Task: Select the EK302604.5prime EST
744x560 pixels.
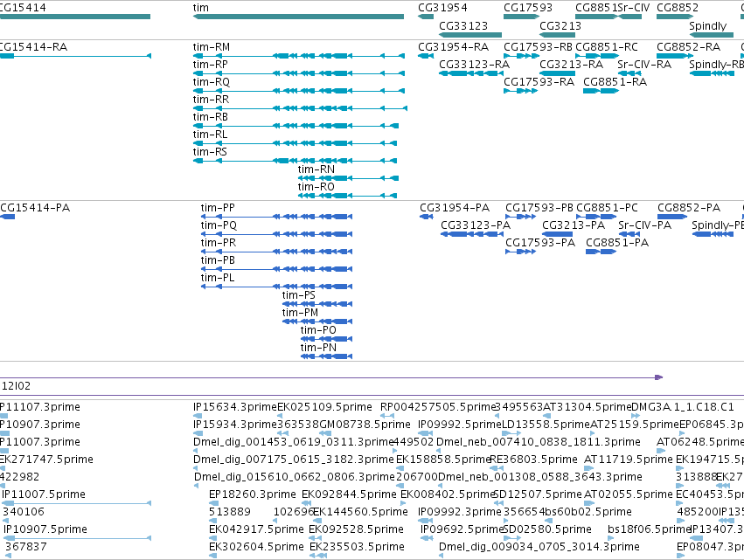Action: [213, 556]
